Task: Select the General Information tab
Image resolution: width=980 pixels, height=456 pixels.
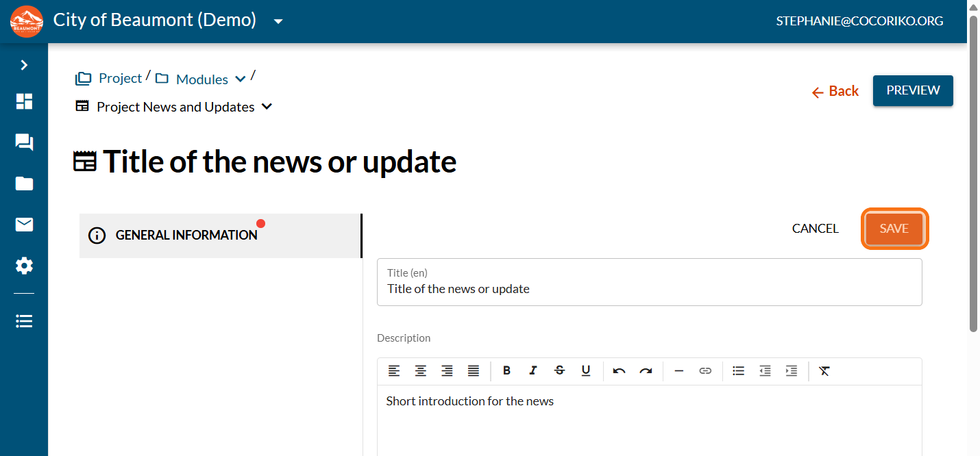Action: [x=221, y=236]
